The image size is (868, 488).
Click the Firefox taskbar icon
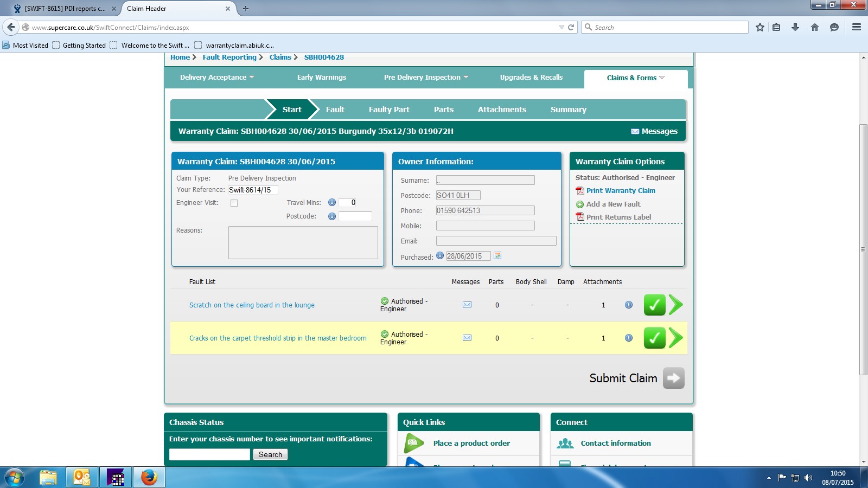[x=149, y=478]
